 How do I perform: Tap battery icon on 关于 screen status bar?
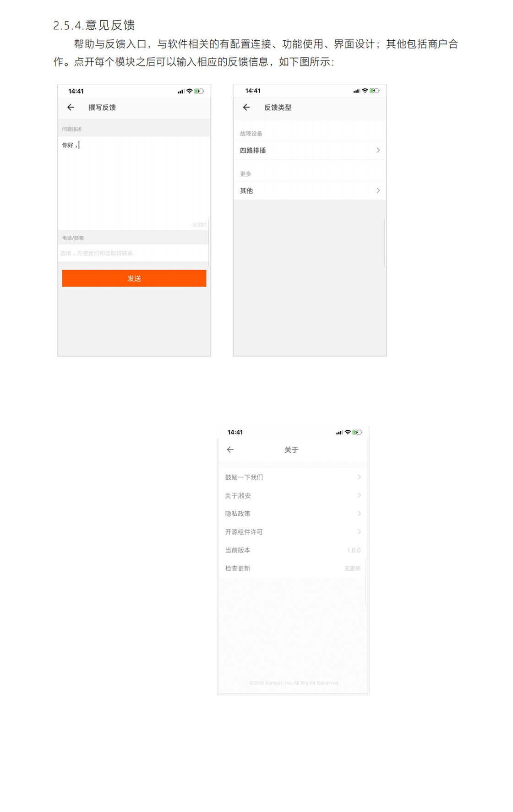tap(357, 432)
